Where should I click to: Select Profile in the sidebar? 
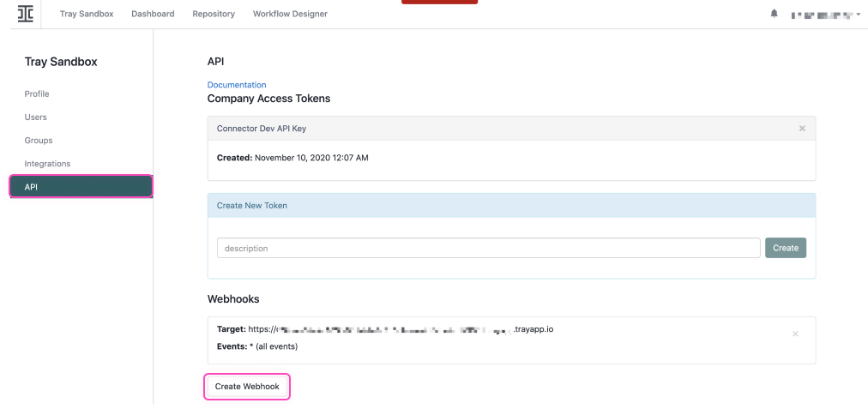[37, 94]
